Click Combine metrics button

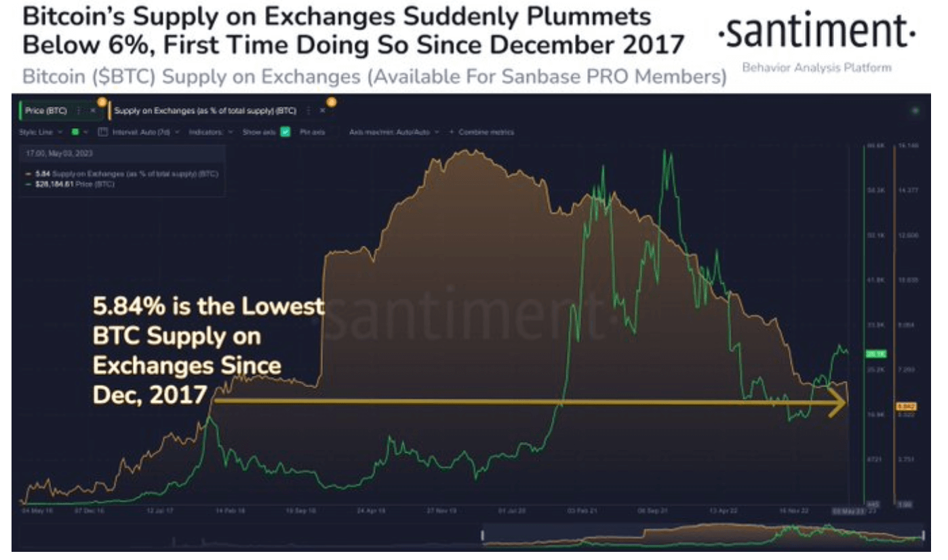tap(481, 132)
